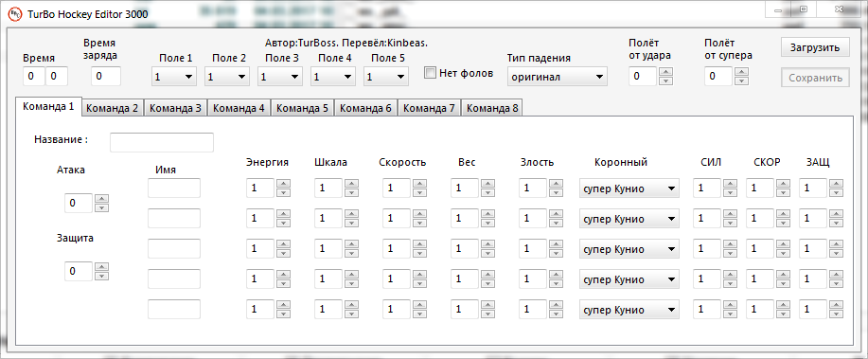
Task: Increase Шкала in first player row
Action: pos(351,184)
